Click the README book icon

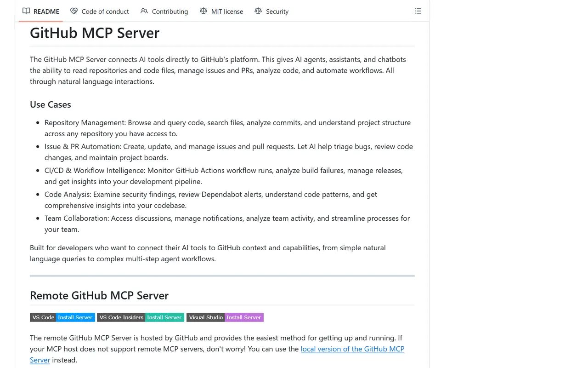(26, 11)
